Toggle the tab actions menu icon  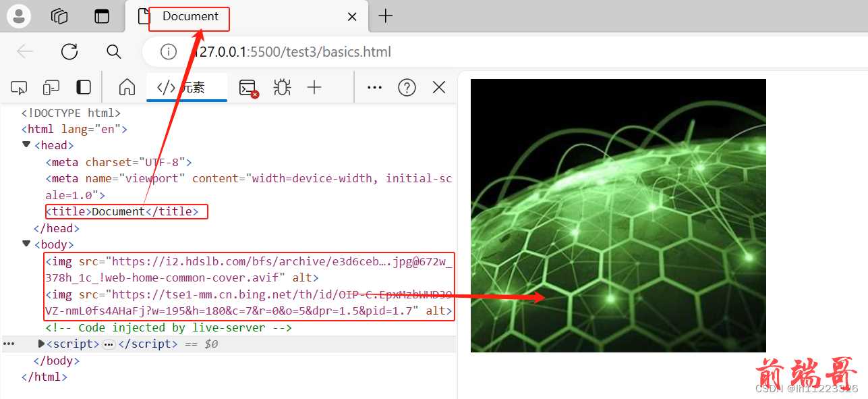102,16
